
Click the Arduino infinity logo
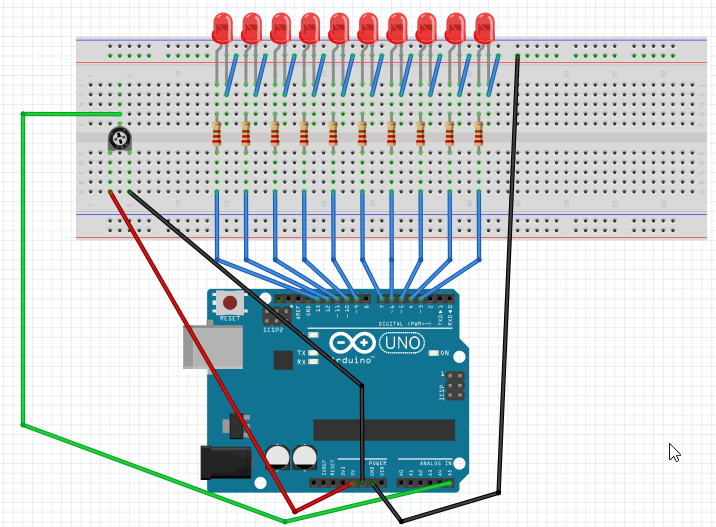351,345
